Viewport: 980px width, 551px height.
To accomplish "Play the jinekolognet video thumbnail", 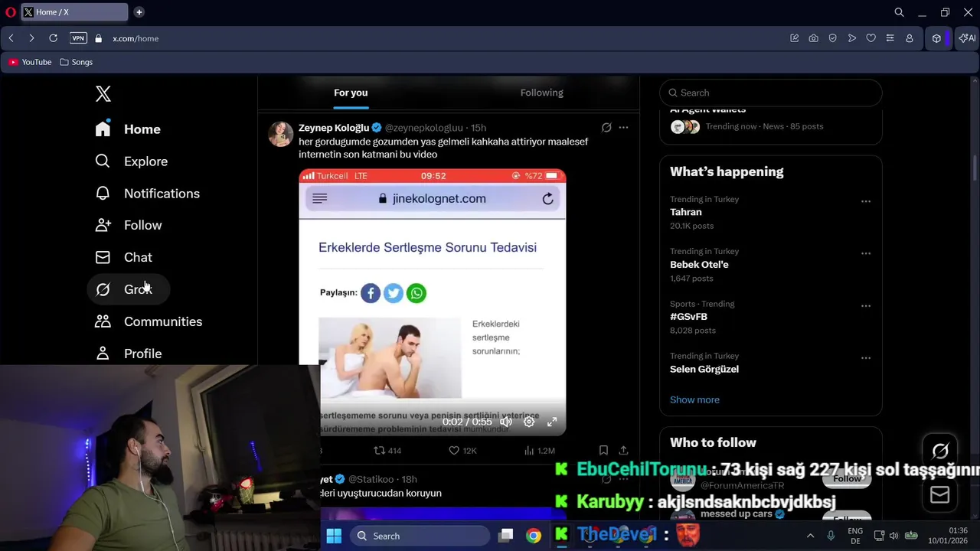I will click(x=433, y=302).
